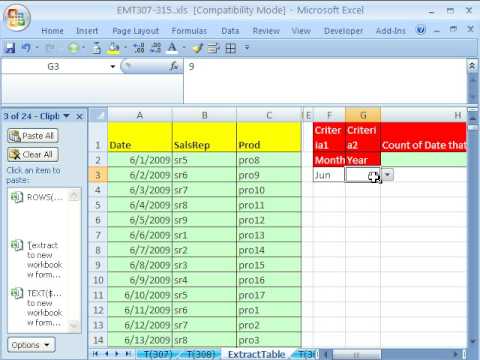Viewport: 480px width, 360px height.
Task: Switch to the T(308) sheet tab
Action: tap(201, 354)
